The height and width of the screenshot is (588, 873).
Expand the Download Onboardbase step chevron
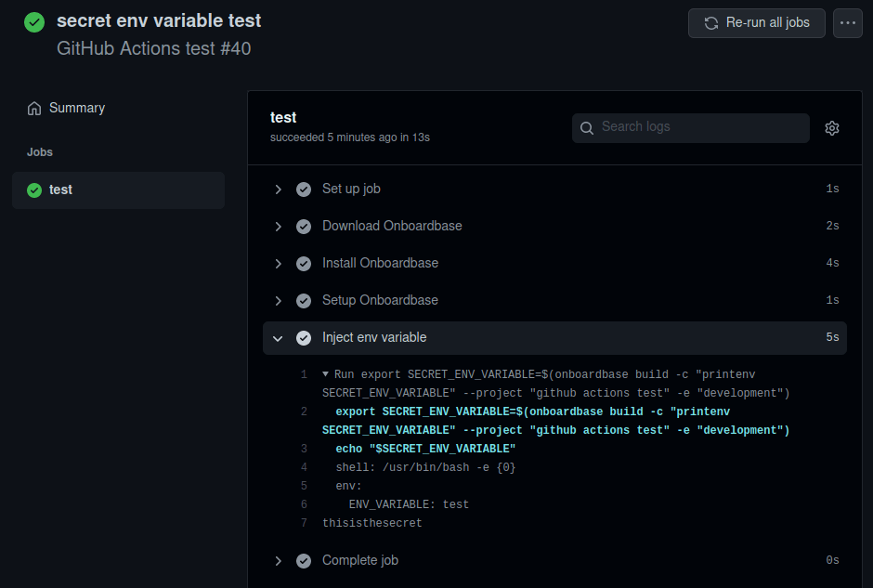point(278,227)
